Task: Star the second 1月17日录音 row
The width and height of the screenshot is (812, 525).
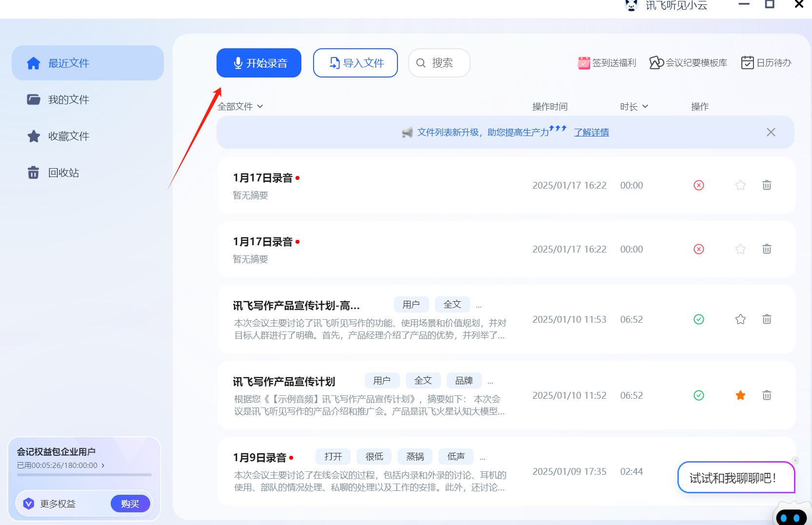Action: click(x=740, y=249)
